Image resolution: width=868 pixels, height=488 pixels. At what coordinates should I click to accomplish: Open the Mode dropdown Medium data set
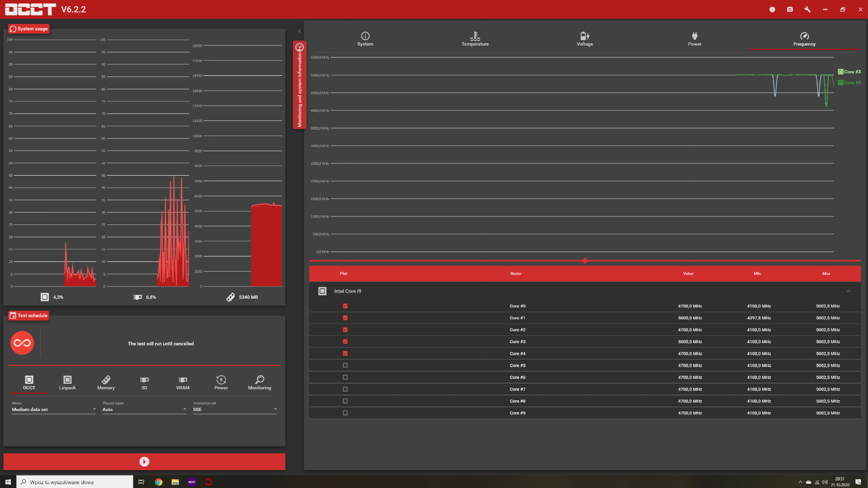click(54, 409)
